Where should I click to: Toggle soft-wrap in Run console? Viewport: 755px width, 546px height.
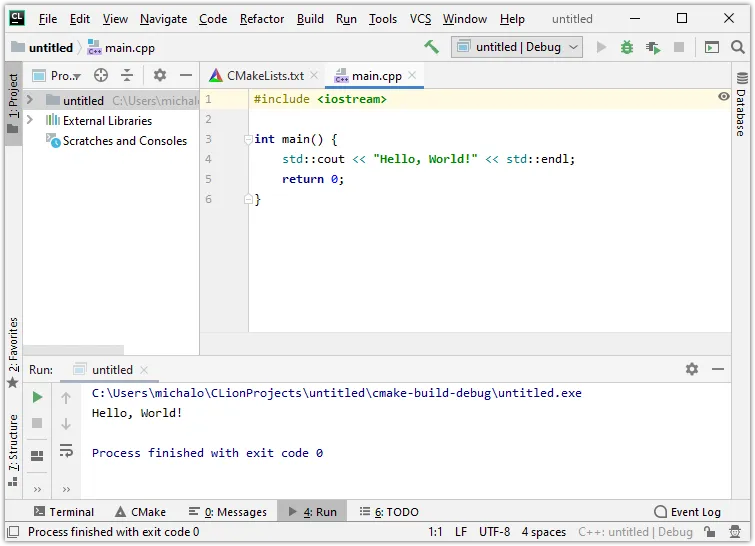click(x=66, y=451)
